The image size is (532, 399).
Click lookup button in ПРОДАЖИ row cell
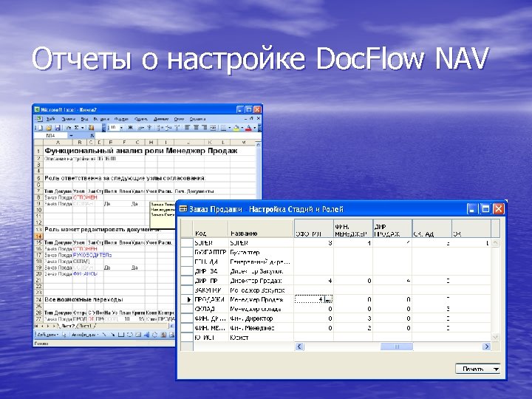pyautogui.click(x=328, y=299)
